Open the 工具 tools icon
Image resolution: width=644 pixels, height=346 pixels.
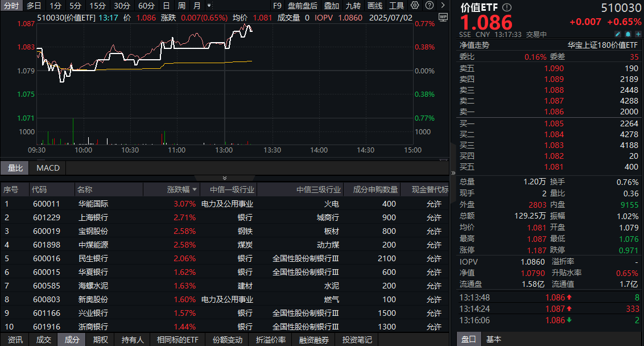point(397,6)
